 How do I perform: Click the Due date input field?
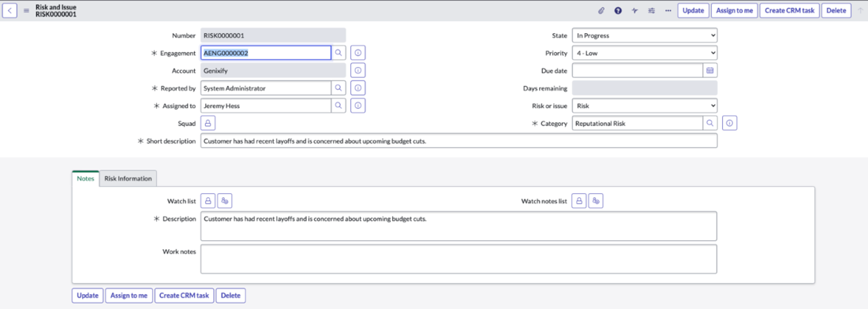(x=637, y=71)
